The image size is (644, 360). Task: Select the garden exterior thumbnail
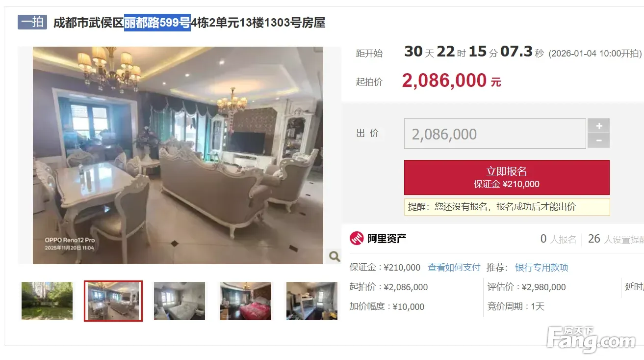point(47,301)
